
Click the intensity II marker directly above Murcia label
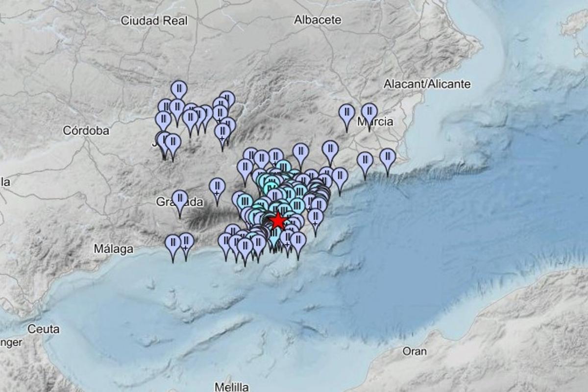point(369,113)
